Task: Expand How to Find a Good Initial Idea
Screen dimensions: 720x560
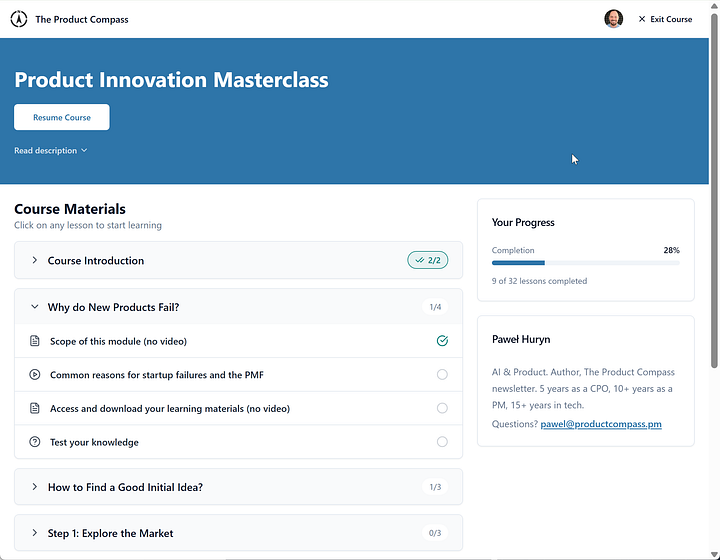Action: [x=238, y=487]
